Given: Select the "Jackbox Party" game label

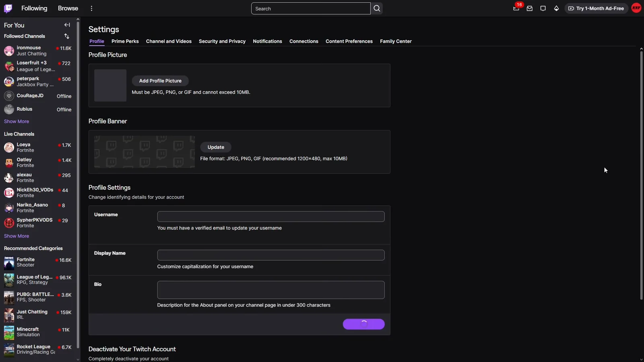Looking at the screenshot, I should (x=35, y=84).
